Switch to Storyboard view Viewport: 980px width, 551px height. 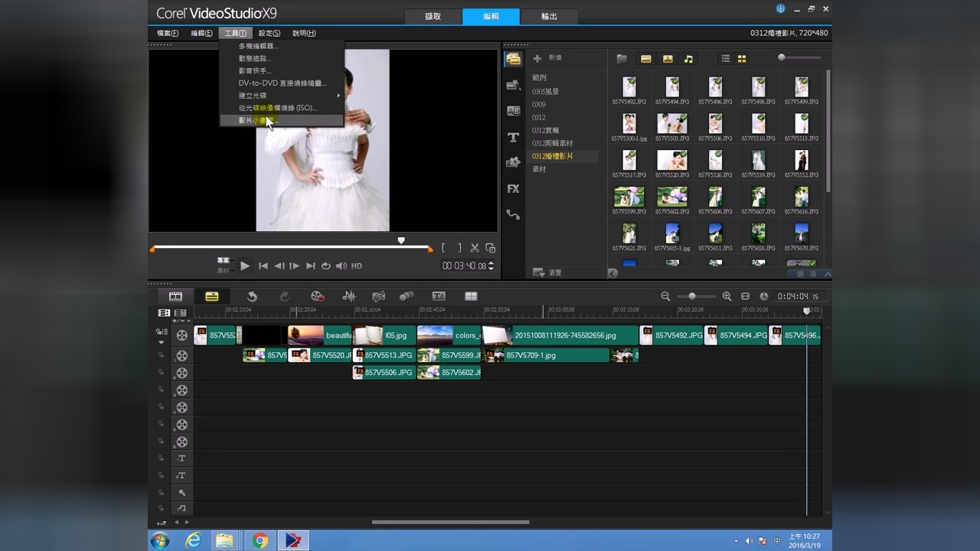pos(175,296)
